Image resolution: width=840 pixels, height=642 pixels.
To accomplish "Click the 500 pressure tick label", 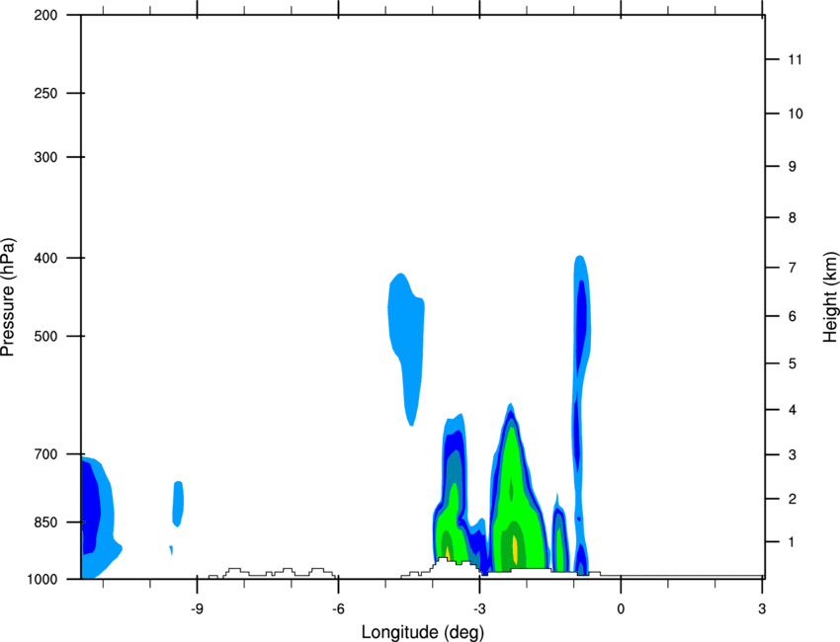I will 45,336.
